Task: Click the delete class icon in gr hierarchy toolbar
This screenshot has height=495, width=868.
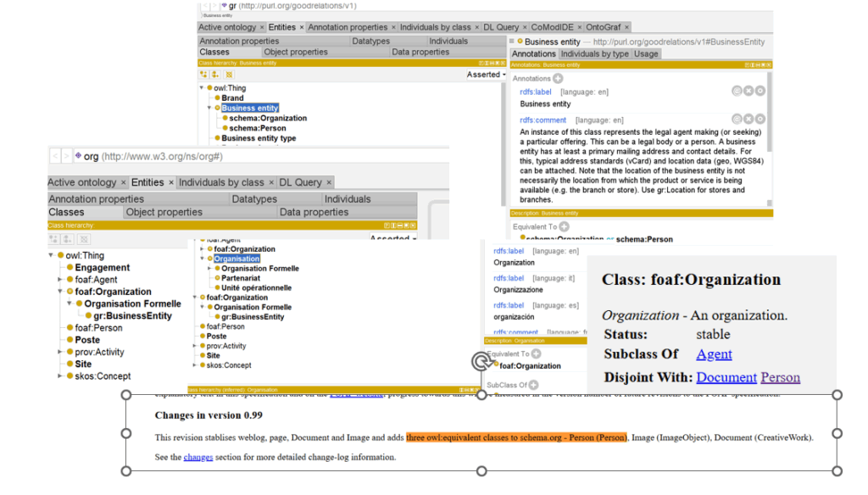Action: tap(229, 75)
